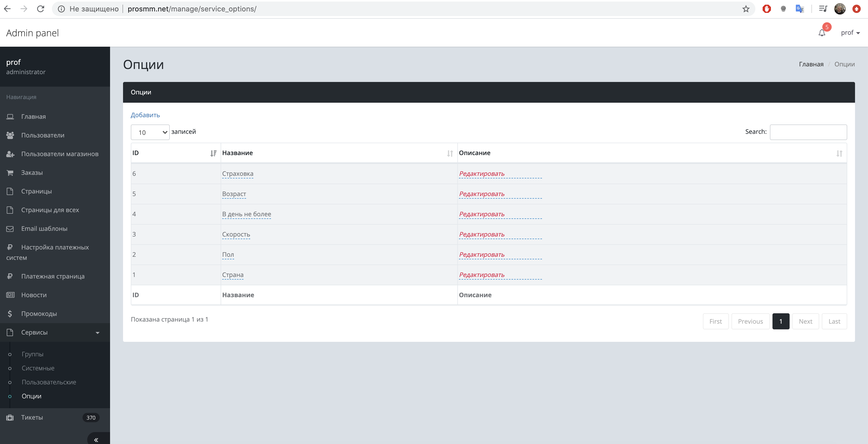Click the shopping cart icon for Заказы
This screenshot has width=868, height=444.
point(10,173)
